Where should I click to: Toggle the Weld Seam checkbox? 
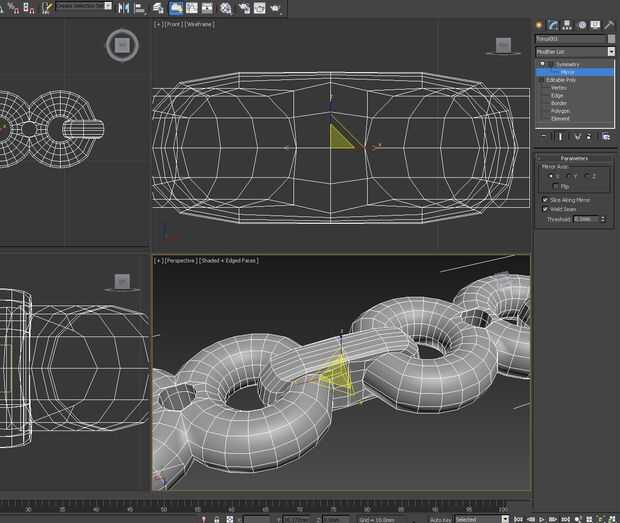point(545,209)
